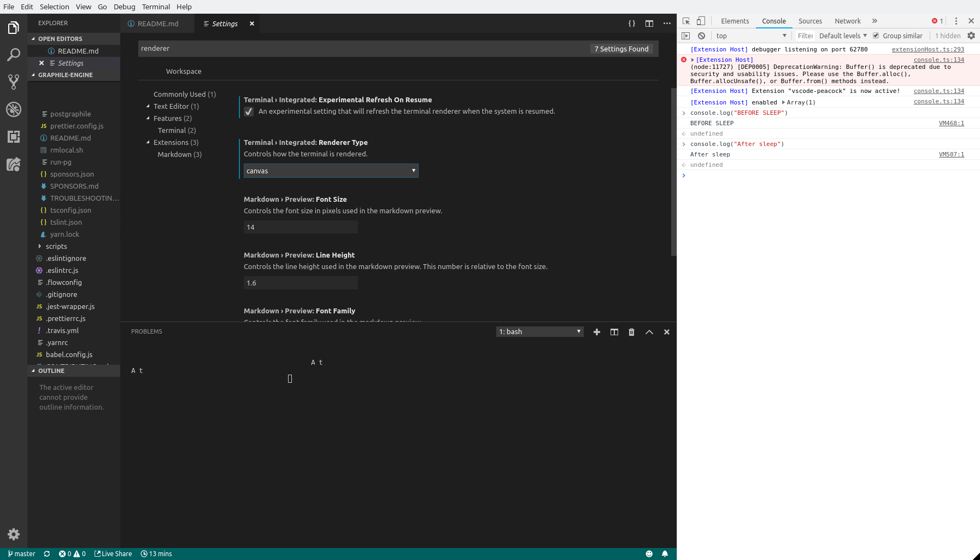Click the master branch in status bar
The height and width of the screenshot is (560, 980).
click(x=22, y=554)
